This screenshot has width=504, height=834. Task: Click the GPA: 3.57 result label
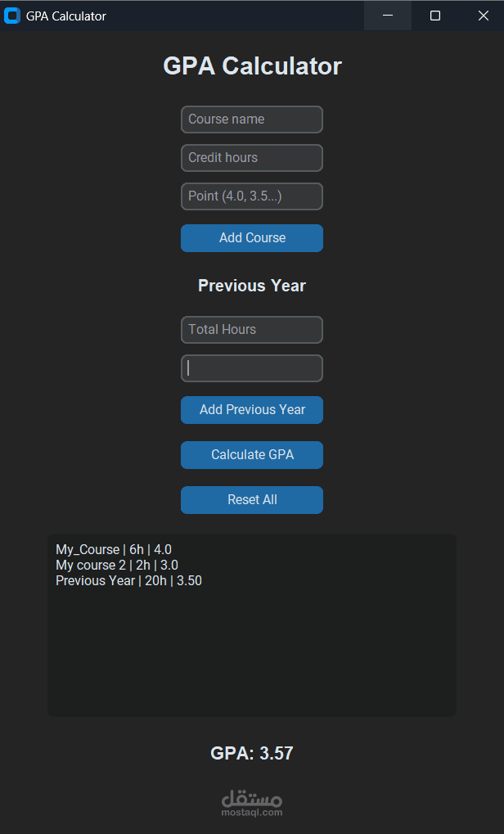click(x=252, y=752)
